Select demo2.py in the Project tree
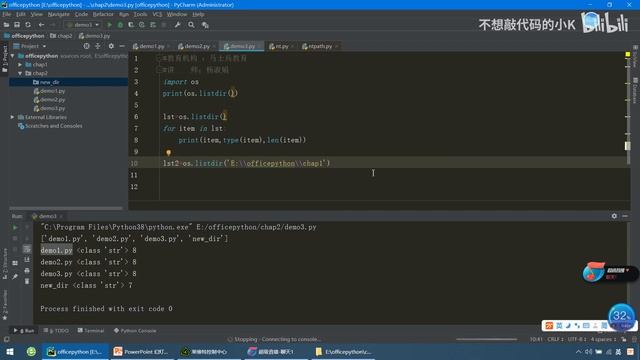This screenshot has height=360, width=640. (52, 100)
